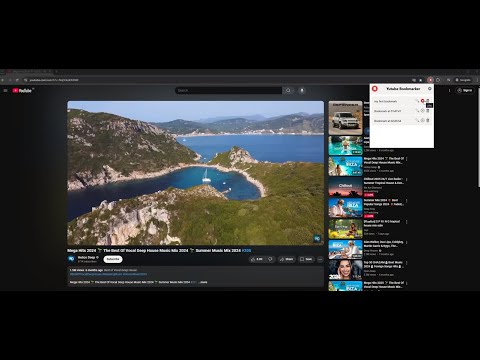The height and width of the screenshot is (360, 480).
Task: Open options menu for 'Alan Walker' suggestion
Action: click(x=407, y=242)
